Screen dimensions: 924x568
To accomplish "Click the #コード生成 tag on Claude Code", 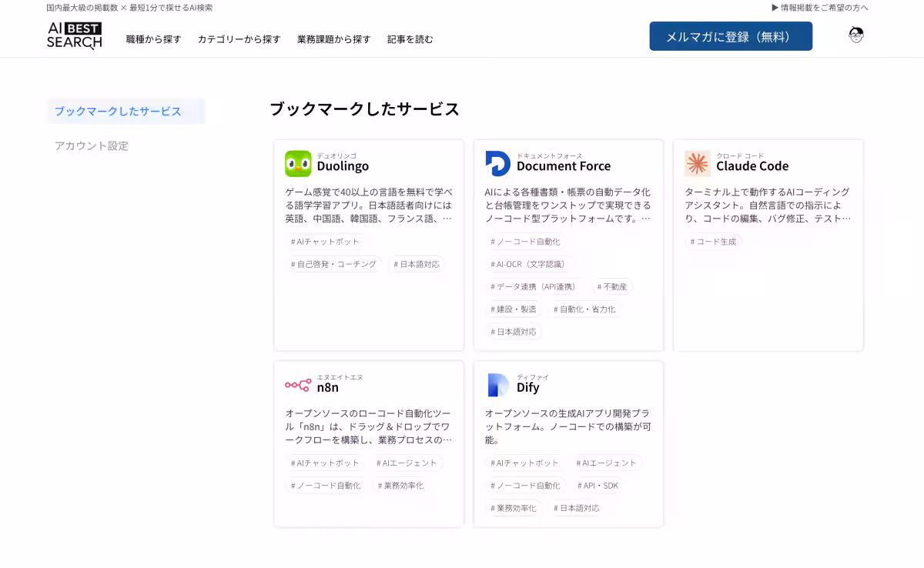I will tap(713, 242).
